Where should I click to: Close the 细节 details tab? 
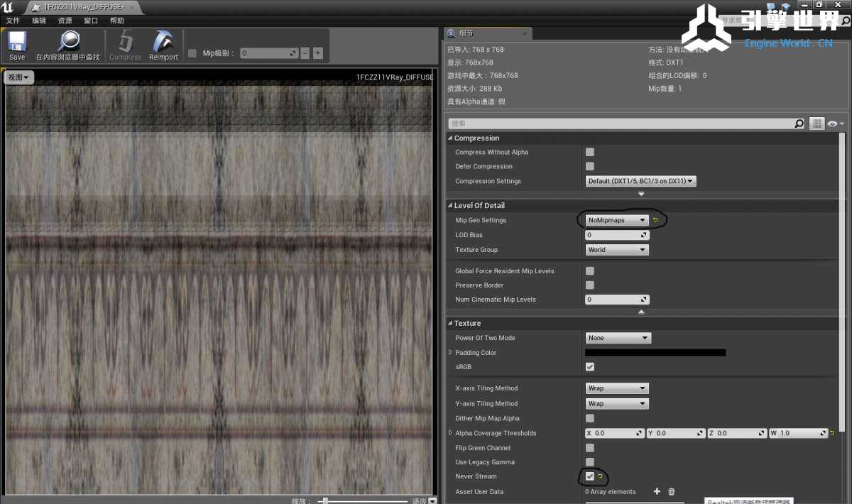click(525, 33)
